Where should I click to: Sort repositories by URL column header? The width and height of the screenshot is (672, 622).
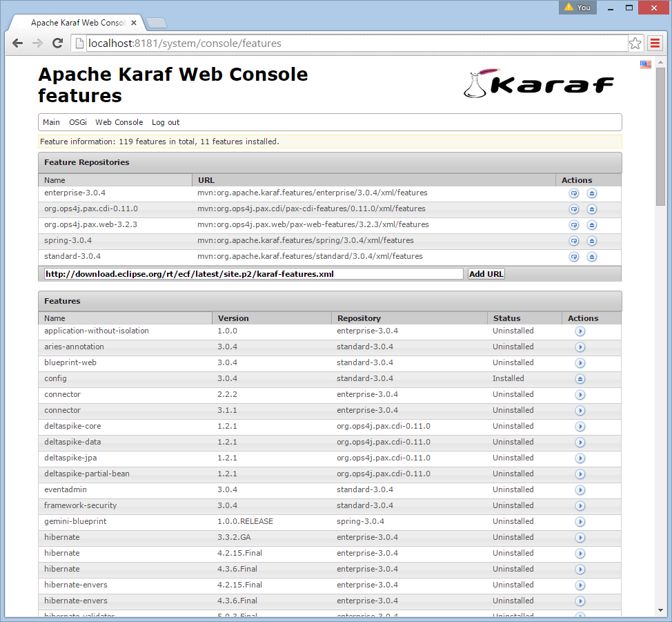point(374,180)
